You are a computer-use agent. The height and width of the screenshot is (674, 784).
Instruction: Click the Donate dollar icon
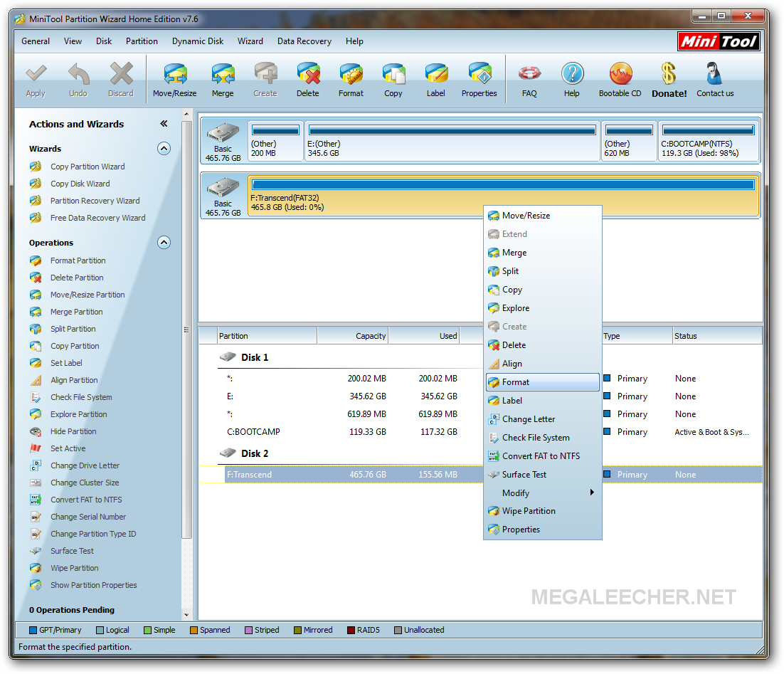[669, 74]
